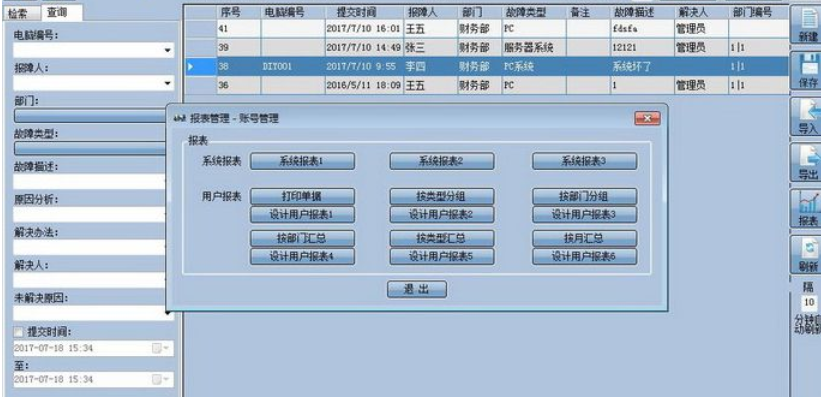This screenshot has width=821, height=397.
Task: Click the 按月汇总 button
Action: point(584,238)
